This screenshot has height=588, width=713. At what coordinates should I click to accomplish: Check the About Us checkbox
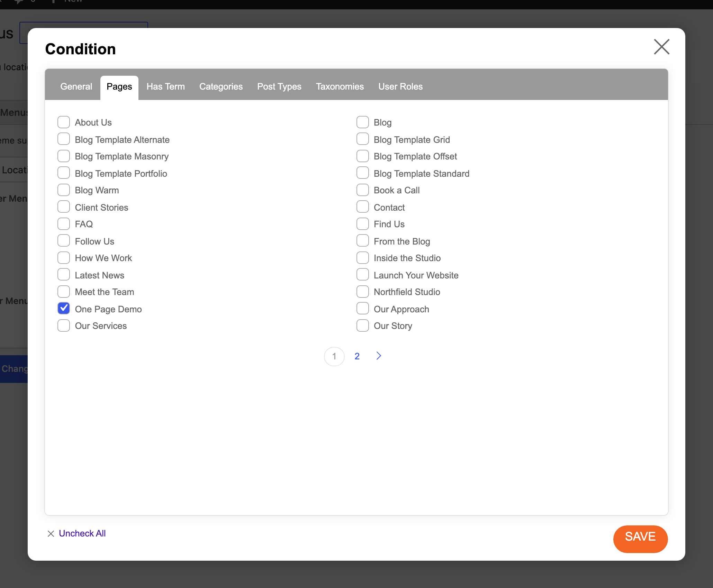[64, 122]
